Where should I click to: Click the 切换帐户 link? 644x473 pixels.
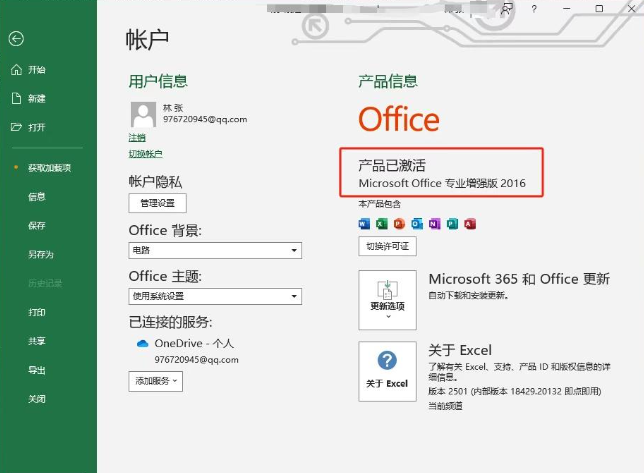click(145, 154)
